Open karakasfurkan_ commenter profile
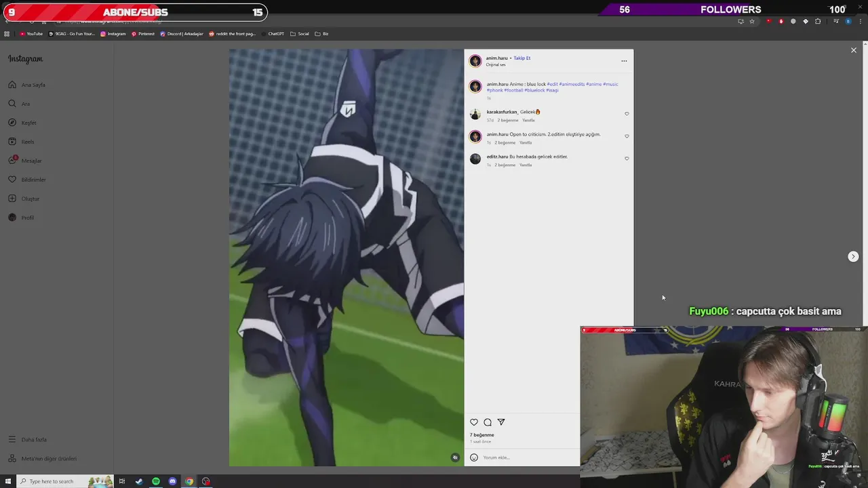Viewport: 868px width, 488px height. click(x=502, y=112)
